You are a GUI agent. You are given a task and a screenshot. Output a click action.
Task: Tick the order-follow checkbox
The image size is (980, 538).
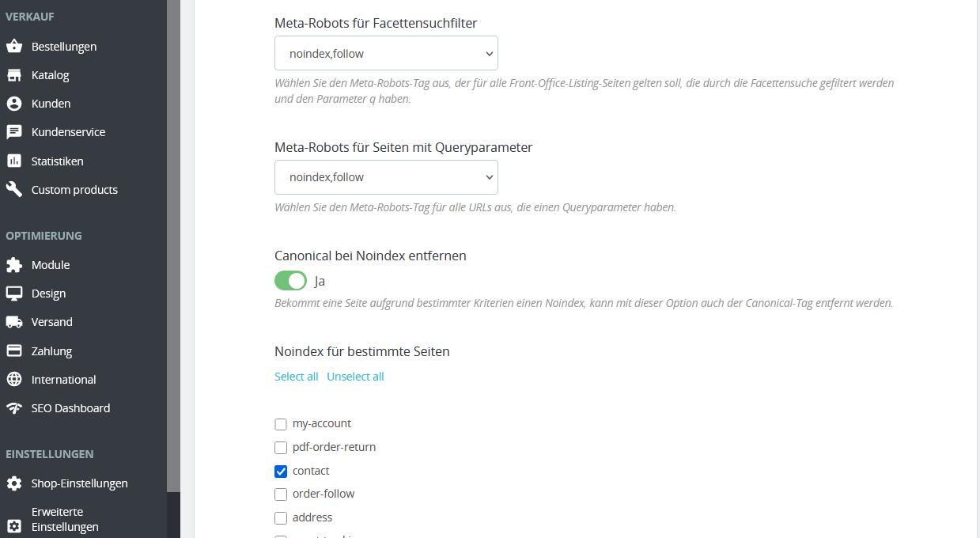[281, 494]
